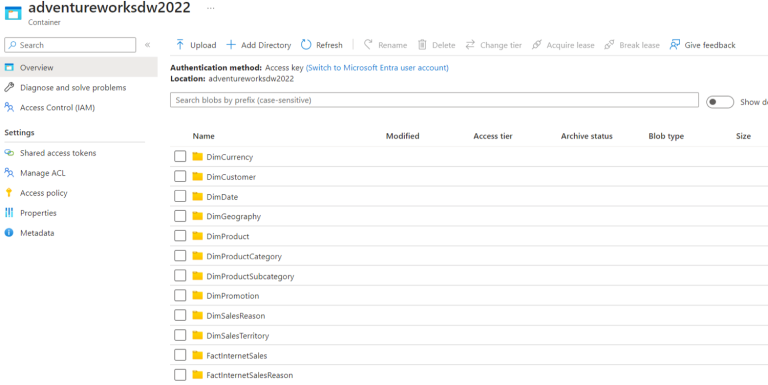Check the DimGeography row checkbox

180,216
